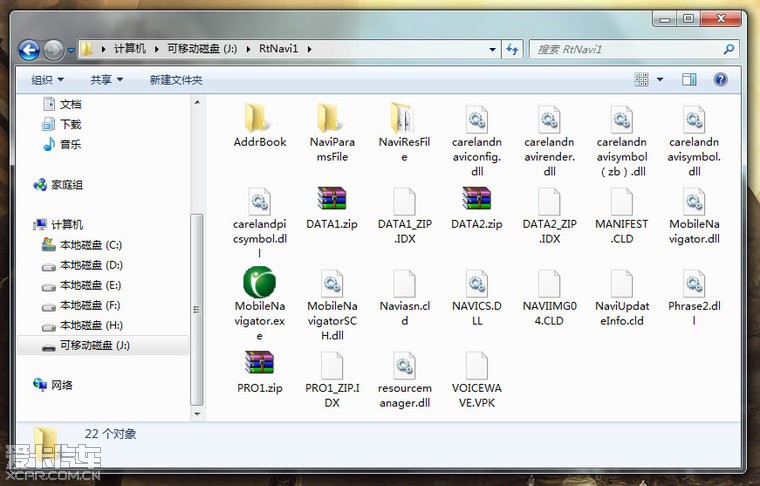This screenshot has width=760, height=486.
Task: Select the NaviUpdateInfo.cld file icon
Action: coord(622,283)
